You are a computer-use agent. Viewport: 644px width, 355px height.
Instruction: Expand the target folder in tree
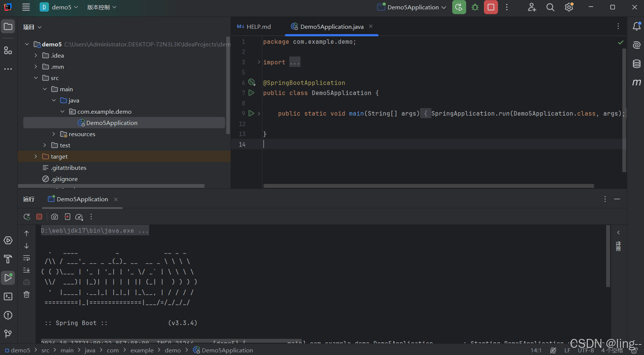pyautogui.click(x=36, y=156)
